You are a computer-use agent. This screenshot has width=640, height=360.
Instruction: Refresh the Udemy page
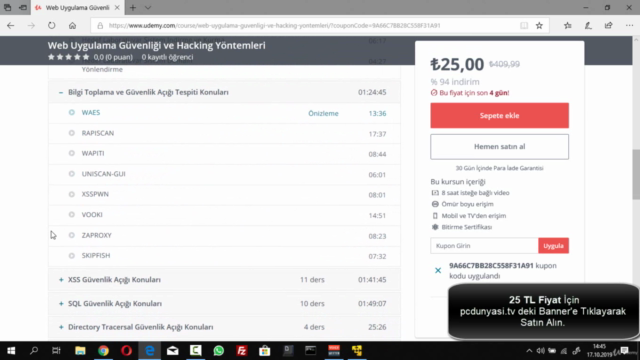point(51,25)
